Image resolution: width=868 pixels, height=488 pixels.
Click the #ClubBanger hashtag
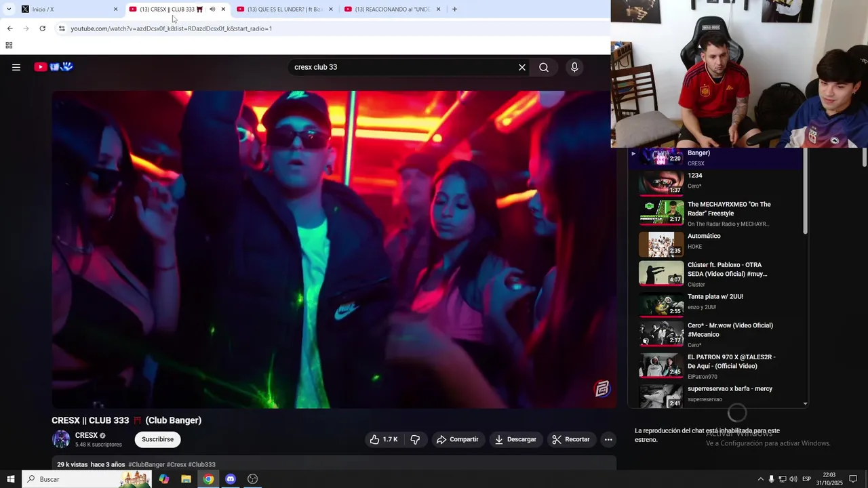(x=146, y=464)
